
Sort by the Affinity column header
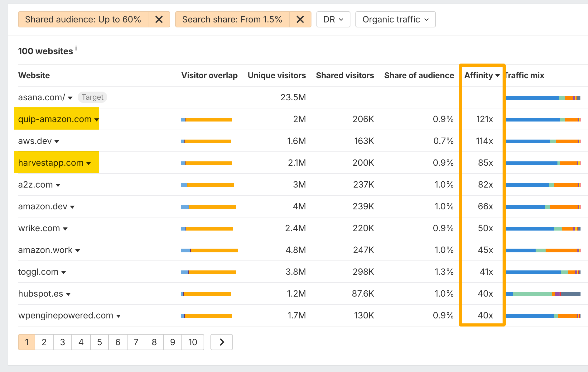482,75
